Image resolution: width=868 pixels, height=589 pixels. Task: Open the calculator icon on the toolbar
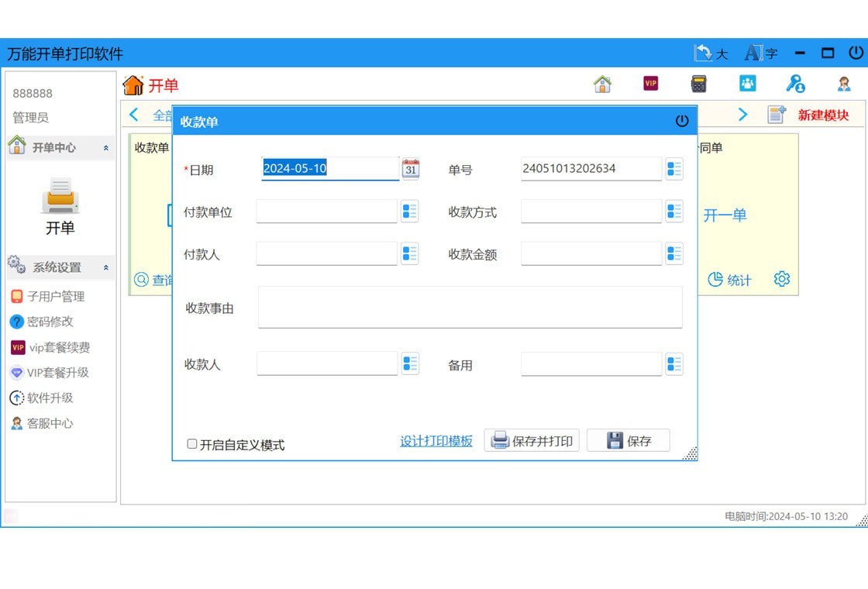click(699, 83)
